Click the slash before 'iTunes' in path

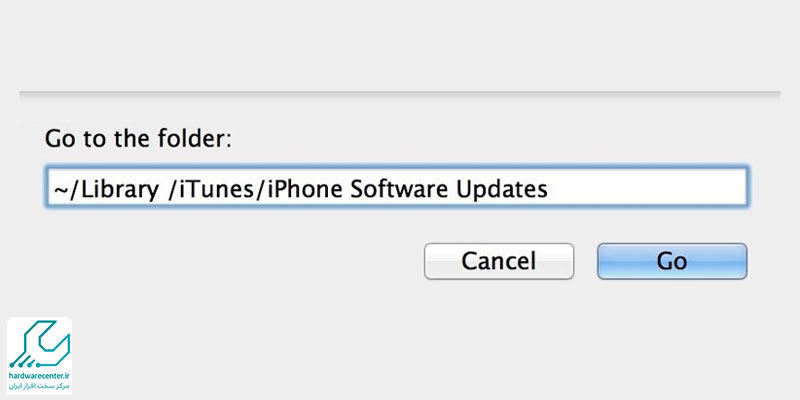pyautogui.click(x=173, y=190)
